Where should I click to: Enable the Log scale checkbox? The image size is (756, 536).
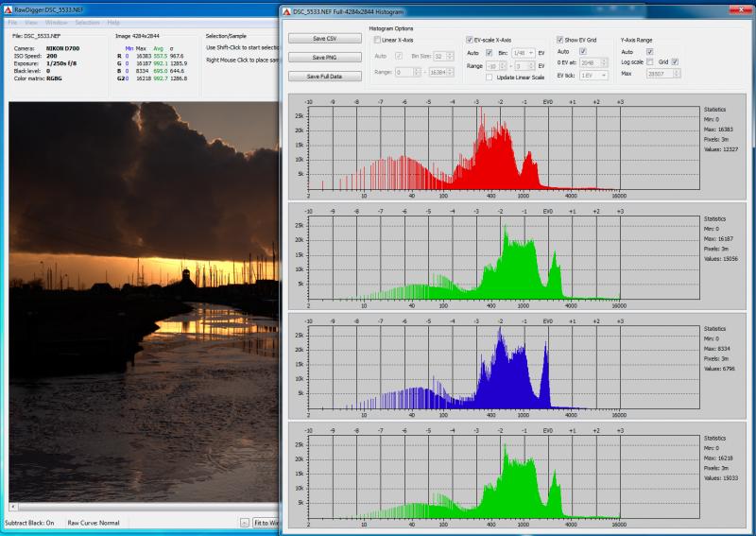pyautogui.click(x=649, y=62)
